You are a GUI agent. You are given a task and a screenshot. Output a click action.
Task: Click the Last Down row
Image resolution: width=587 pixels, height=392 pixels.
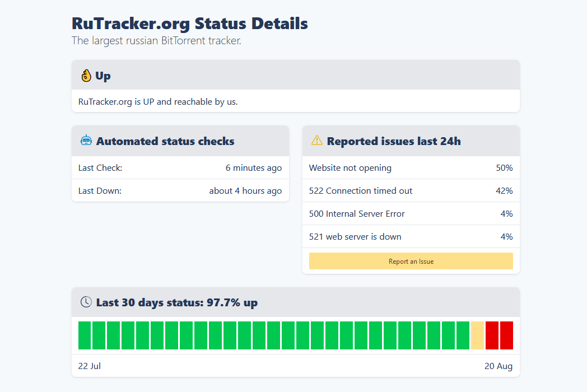(x=180, y=191)
